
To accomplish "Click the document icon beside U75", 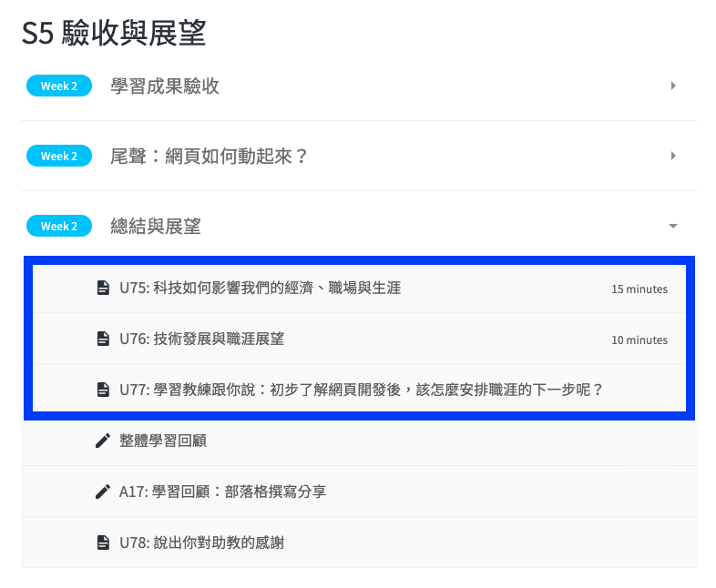I will click(x=103, y=289).
